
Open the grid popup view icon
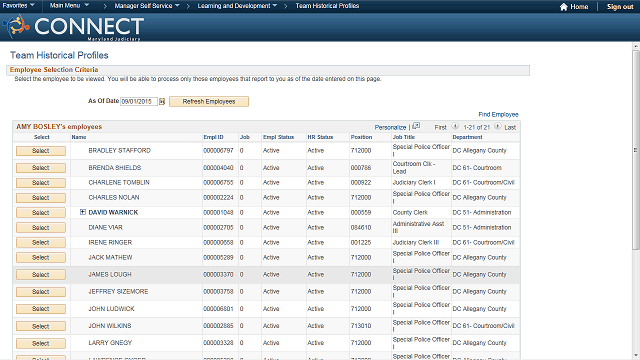416,126
